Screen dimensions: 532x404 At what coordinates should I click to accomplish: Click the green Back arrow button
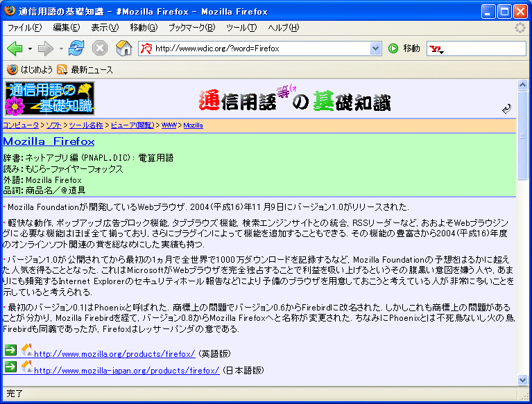(15, 49)
